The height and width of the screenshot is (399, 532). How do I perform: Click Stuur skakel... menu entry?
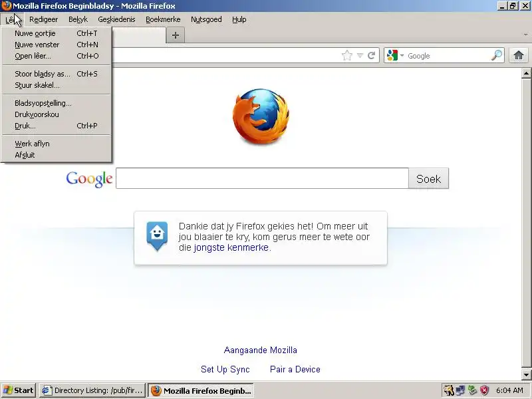pyautogui.click(x=57, y=85)
